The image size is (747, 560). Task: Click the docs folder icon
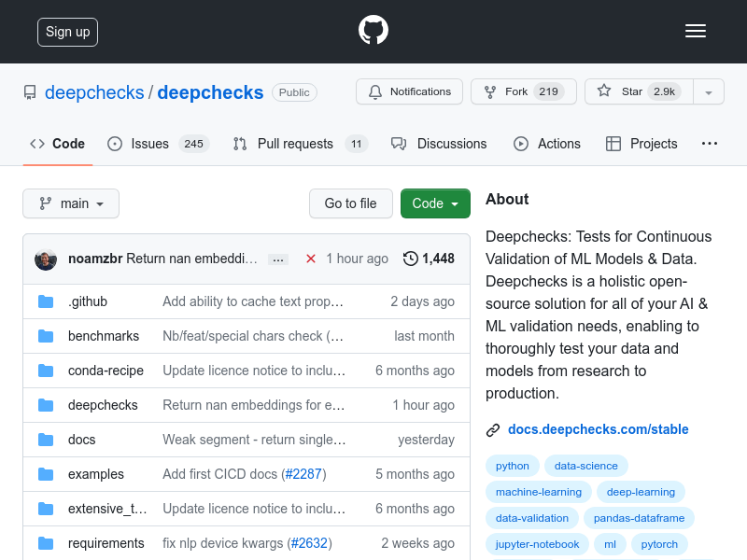pyautogui.click(x=46, y=440)
